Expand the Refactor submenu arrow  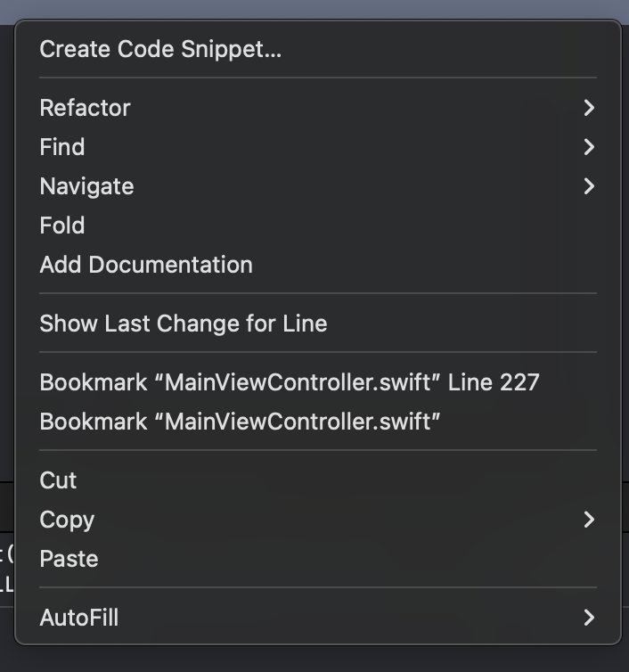tap(588, 108)
